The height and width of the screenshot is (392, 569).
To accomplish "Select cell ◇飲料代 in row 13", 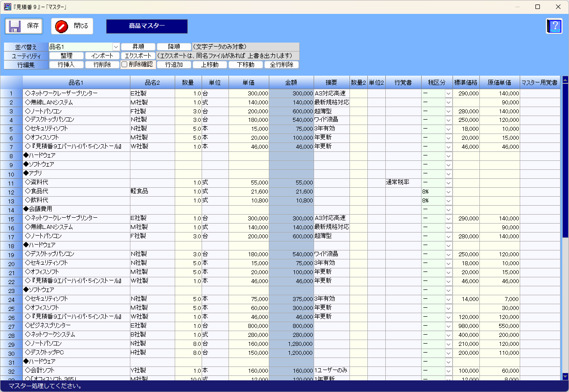I will (x=76, y=201).
